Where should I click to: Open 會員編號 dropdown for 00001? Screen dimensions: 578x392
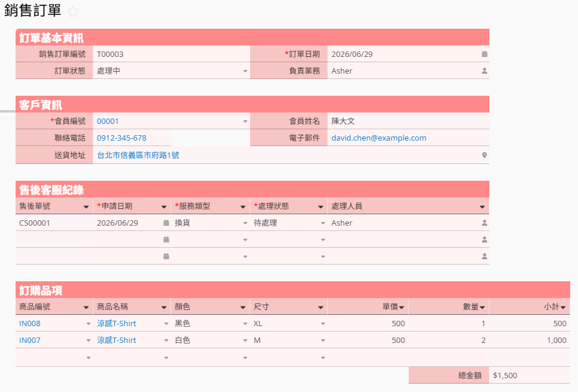pyautogui.click(x=245, y=121)
